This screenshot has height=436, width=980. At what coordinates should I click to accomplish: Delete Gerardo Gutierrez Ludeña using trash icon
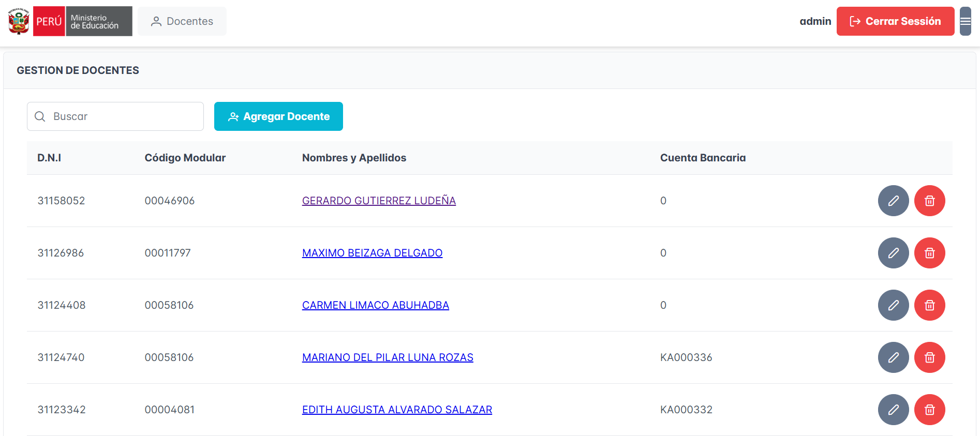click(929, 201)
